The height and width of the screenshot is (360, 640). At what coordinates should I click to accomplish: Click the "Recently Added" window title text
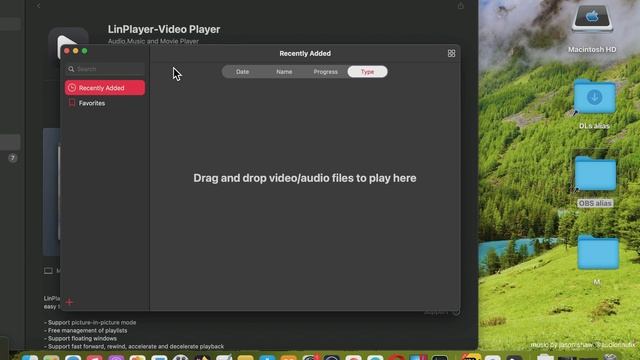(x=305, y=53)
